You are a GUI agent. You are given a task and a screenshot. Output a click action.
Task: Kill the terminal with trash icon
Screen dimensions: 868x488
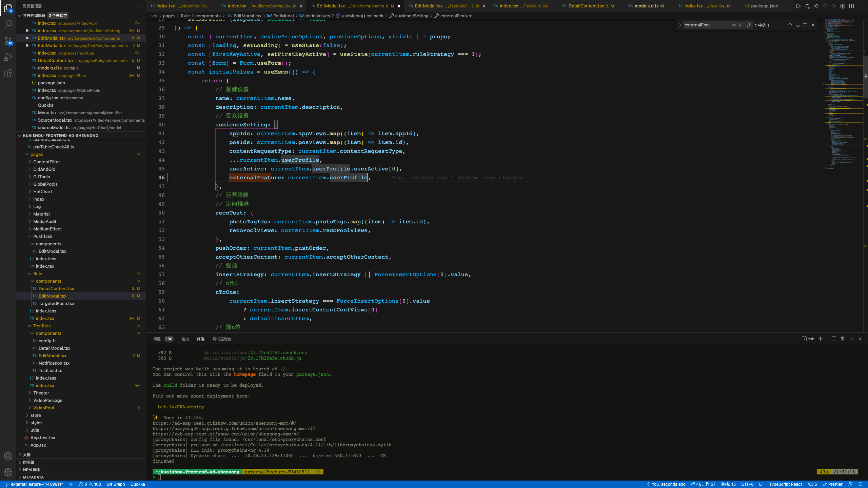(x=842, y=339)
